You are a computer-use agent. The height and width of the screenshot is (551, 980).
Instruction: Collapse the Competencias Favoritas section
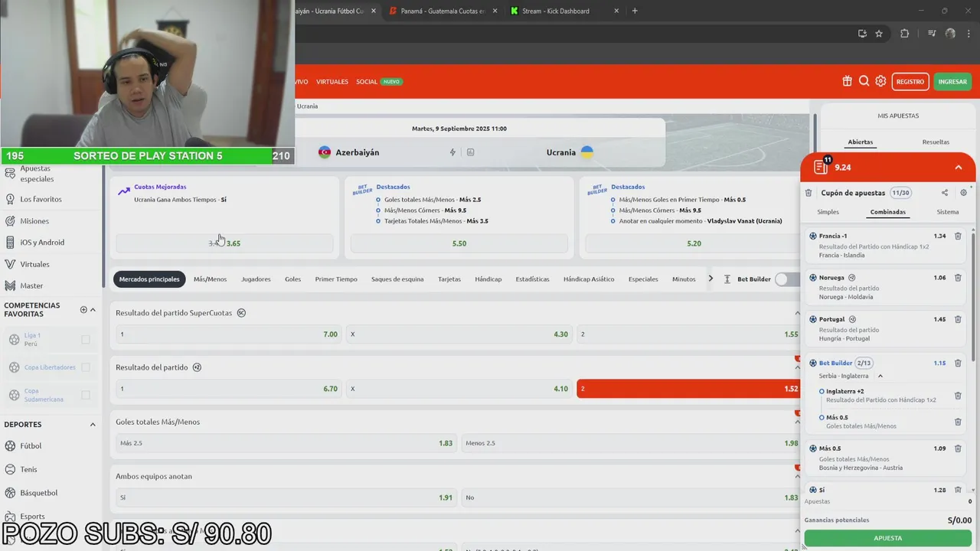click(93, 309)
